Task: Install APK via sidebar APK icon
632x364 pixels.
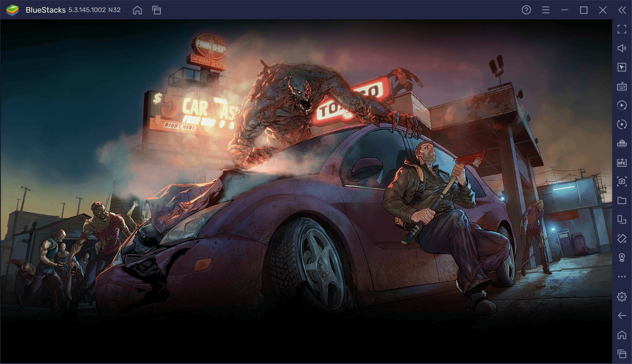Action: point(622,162)
